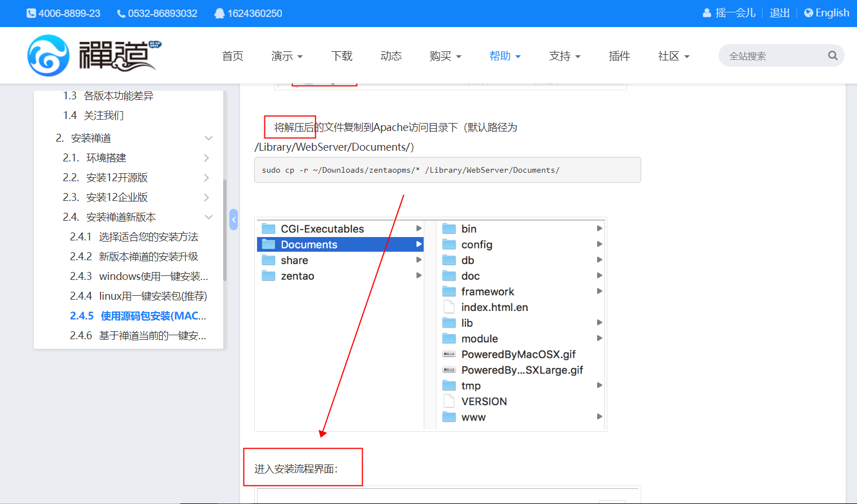Screen dimensions: 857x504
Task: Open 2.4.1 选择适合您的安装方法
Action: 134,237
